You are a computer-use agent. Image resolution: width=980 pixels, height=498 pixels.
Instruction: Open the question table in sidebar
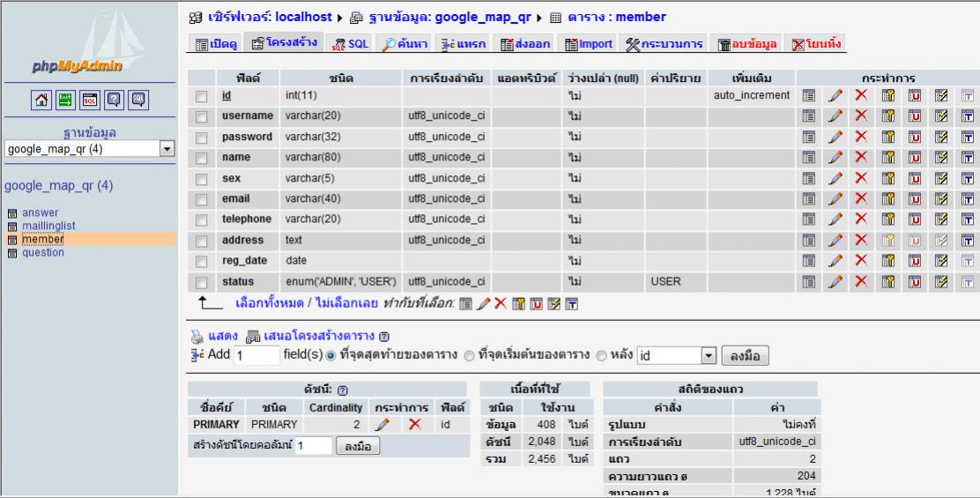(43, 252)
